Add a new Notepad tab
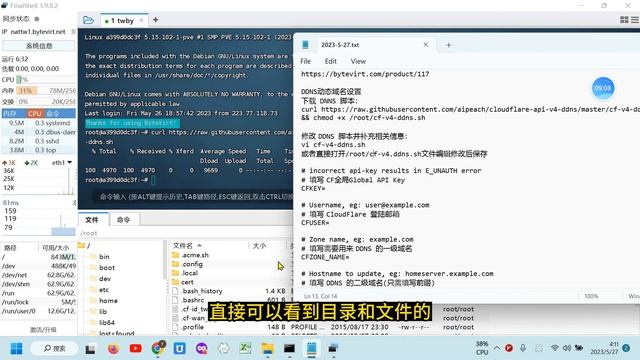This screenshot has height=360, width=640. [x=449, y=45]
